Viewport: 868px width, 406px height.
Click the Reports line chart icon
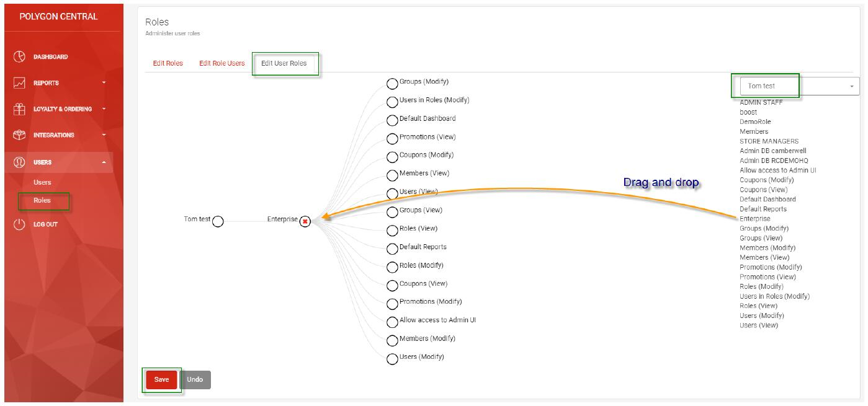(19, 82)
